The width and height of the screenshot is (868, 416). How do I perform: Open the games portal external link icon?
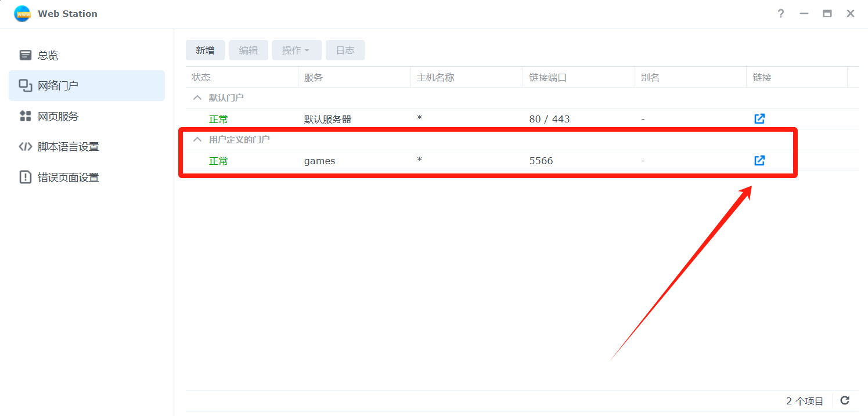point(759,161)
